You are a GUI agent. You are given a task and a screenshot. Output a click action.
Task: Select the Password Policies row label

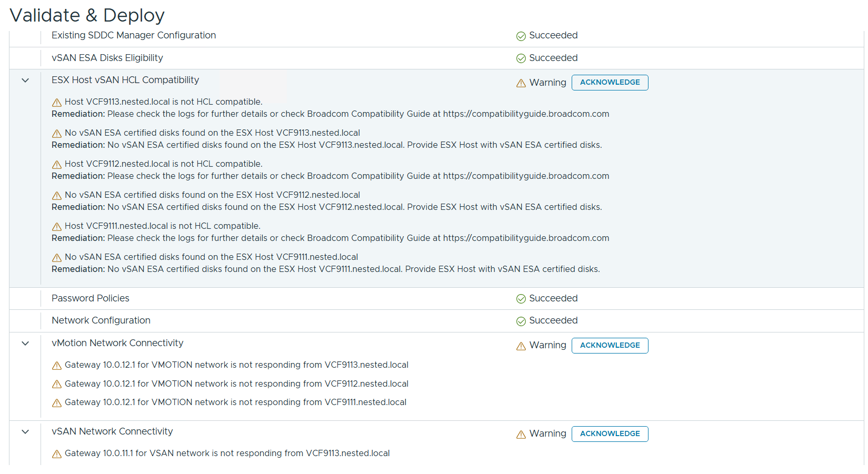[91, 298]
